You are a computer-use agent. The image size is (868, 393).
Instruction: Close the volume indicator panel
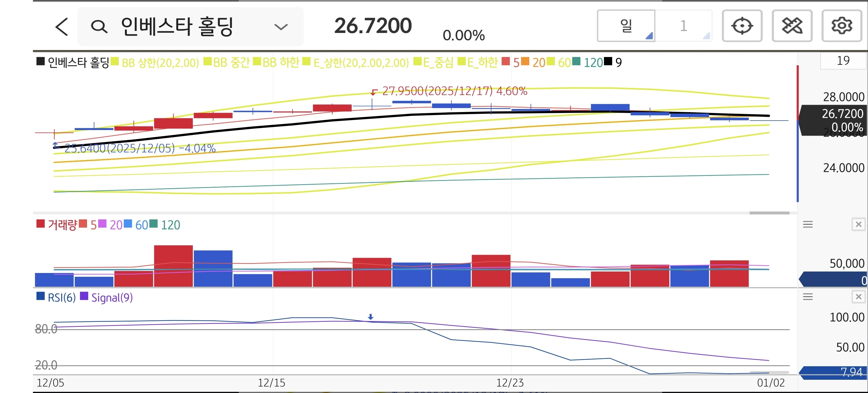tap(858, 224)
